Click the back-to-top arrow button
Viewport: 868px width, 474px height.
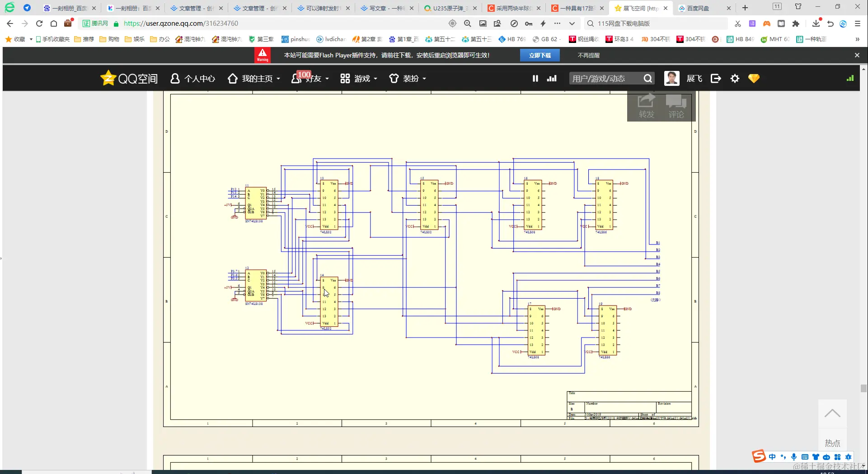click(832, 413)
